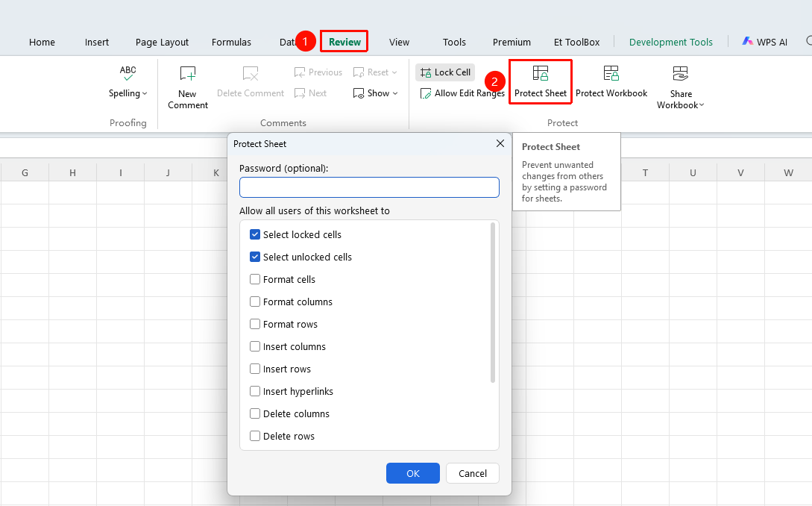Click the Protect Workbook icon
Image resolution: width=812 pixels, height=506 pixels.
pos(611,74)
